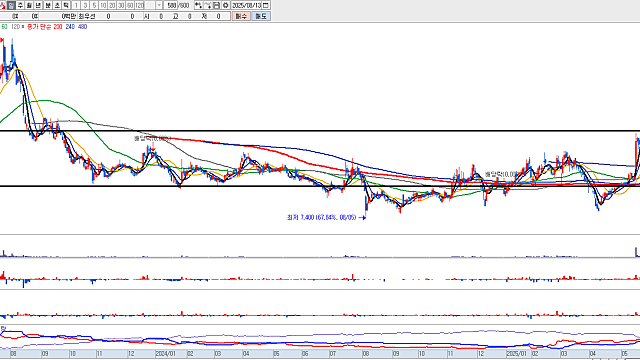Choose the 10 interval button
This screenshot has width=640, height=360.
(103, 5)
